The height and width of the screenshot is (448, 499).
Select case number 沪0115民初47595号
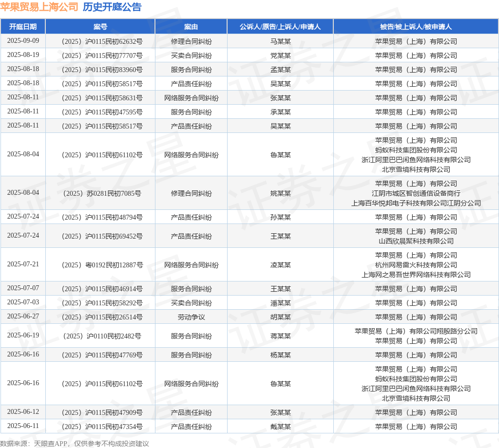pos(102,112)
